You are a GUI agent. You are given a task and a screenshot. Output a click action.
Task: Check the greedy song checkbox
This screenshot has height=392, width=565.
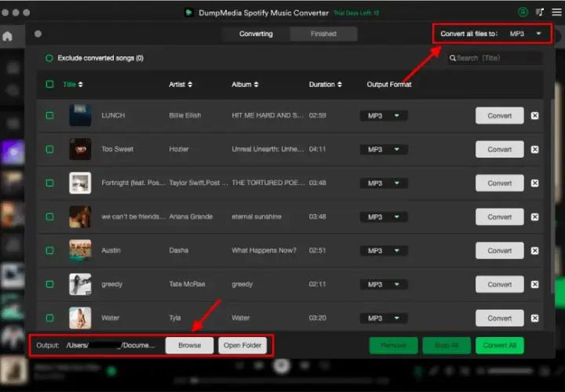coord(49,284)
